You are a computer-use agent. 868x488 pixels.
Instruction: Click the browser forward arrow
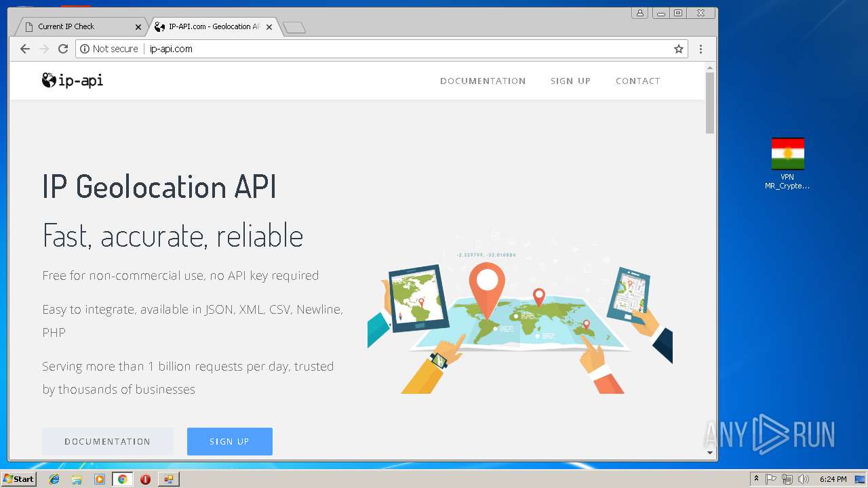click(x=44, y=49)
